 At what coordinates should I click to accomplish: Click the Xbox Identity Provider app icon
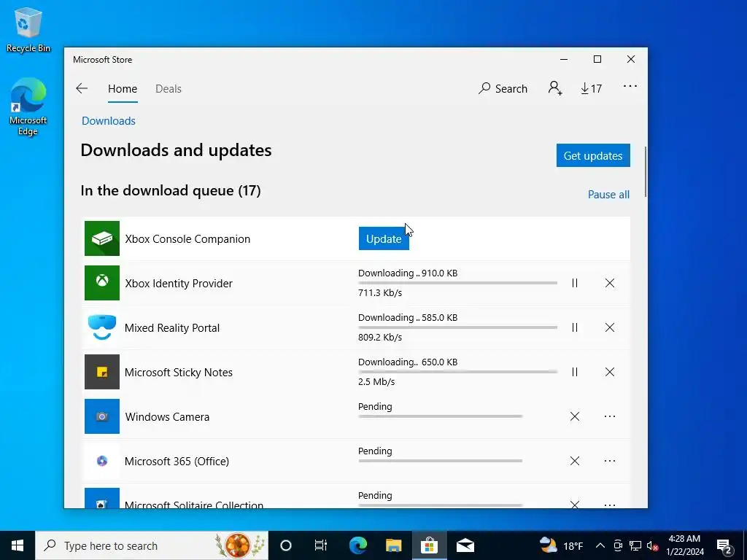click(102, 283)
